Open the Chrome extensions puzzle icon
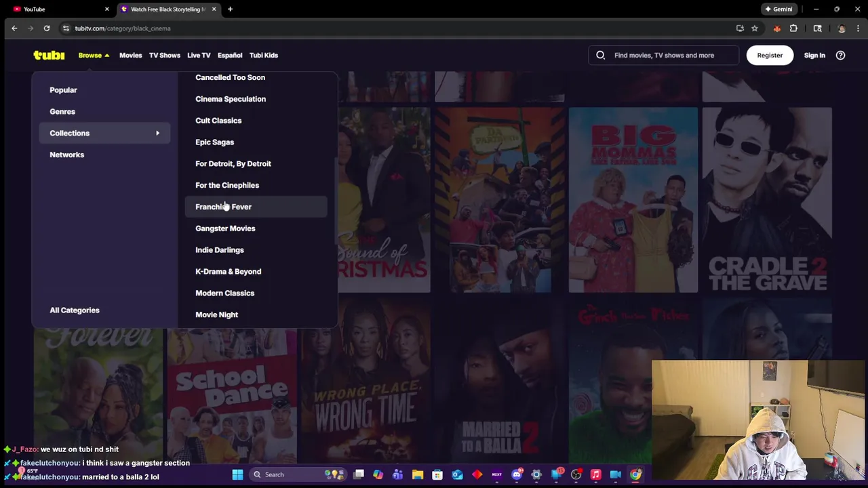 [x=793, y=28]
